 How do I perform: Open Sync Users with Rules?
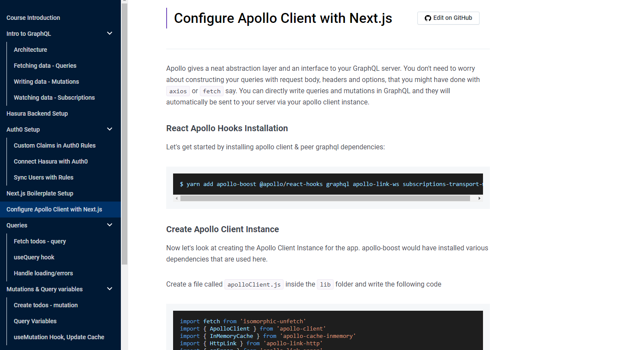[x=44, y=177]
